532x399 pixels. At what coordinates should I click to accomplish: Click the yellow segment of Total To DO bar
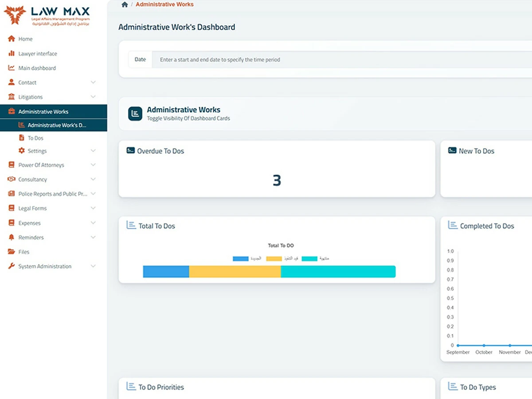coord(235,272)
